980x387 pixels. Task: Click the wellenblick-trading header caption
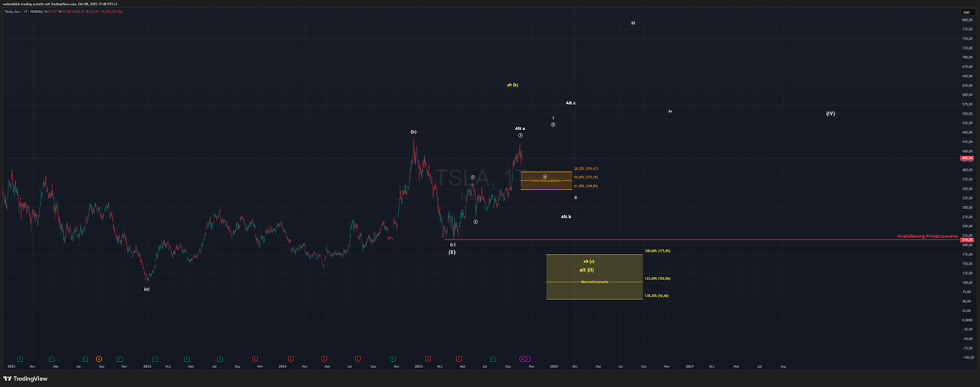coord(59,4)
